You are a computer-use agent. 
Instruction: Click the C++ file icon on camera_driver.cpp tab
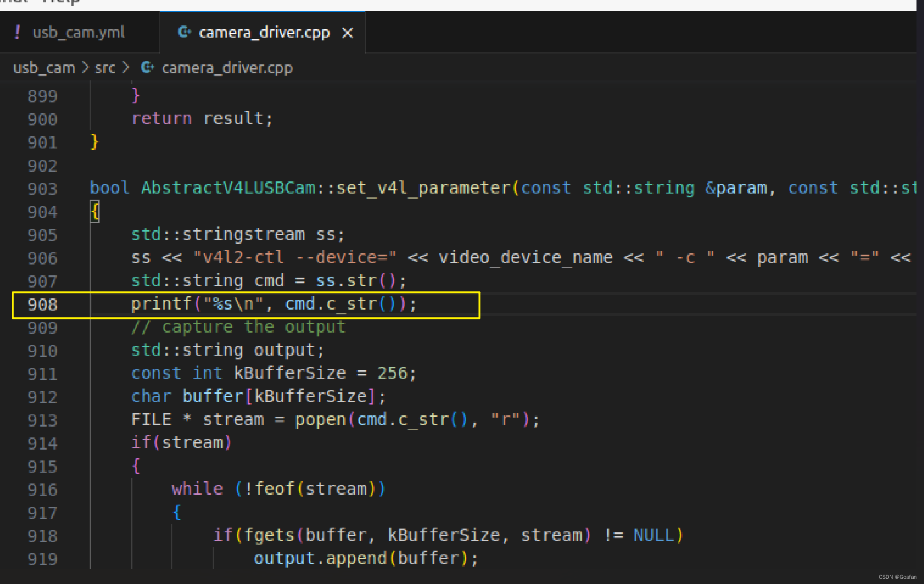tap(185, 32)
